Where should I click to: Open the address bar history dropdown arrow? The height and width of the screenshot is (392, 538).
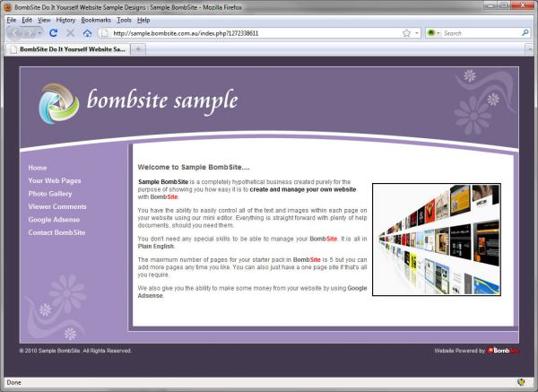[417, 33]
